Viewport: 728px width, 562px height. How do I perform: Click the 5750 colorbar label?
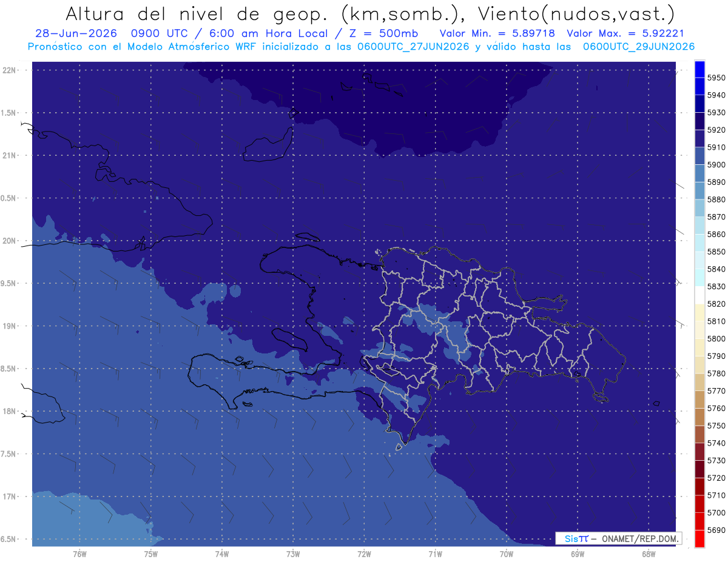point(716,426)
